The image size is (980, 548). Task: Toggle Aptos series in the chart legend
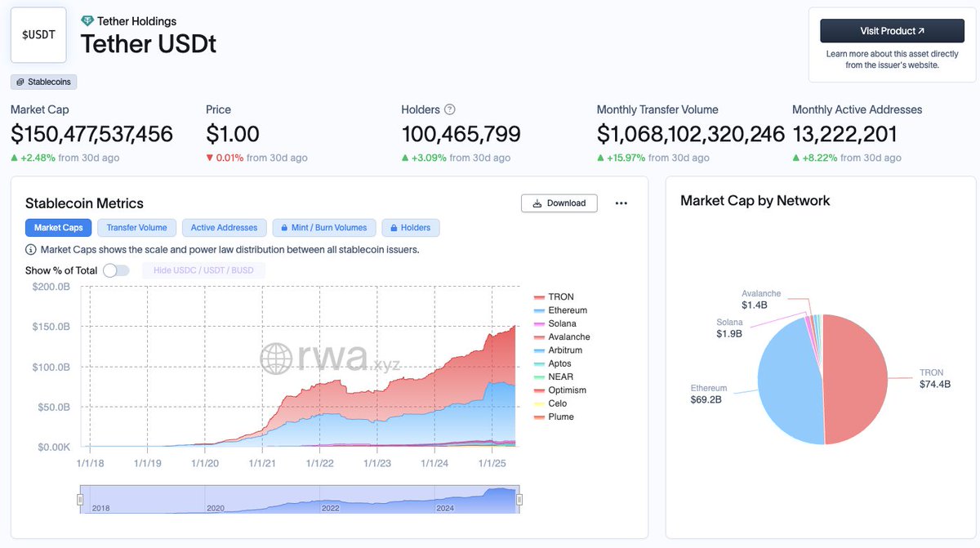(x=553, y=363)
